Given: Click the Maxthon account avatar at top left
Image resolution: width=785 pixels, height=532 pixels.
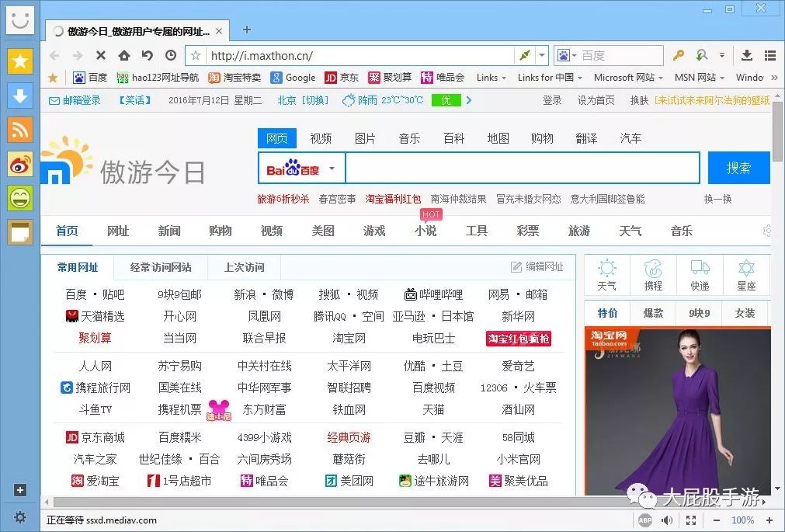Looking at the screenshot, I should [20, 21].
